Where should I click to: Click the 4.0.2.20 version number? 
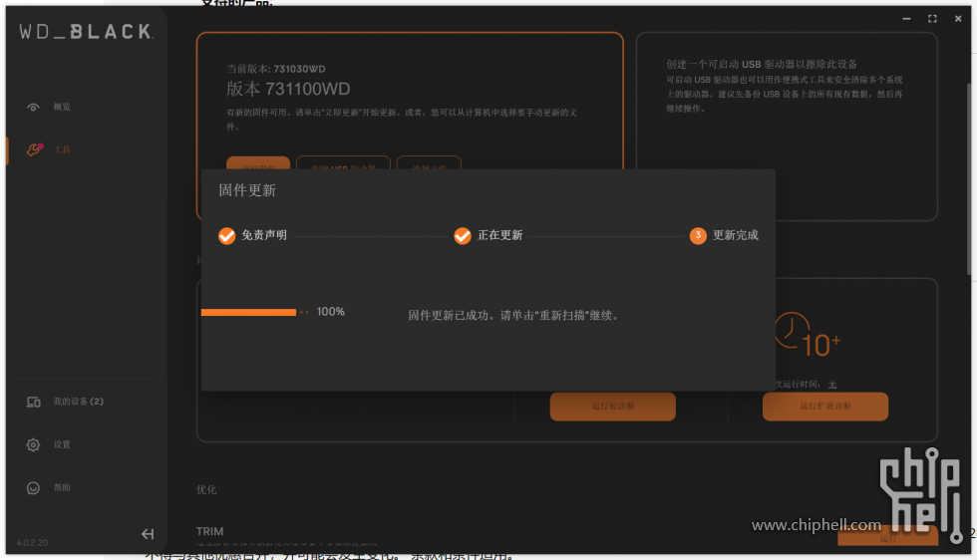[32, 542]
